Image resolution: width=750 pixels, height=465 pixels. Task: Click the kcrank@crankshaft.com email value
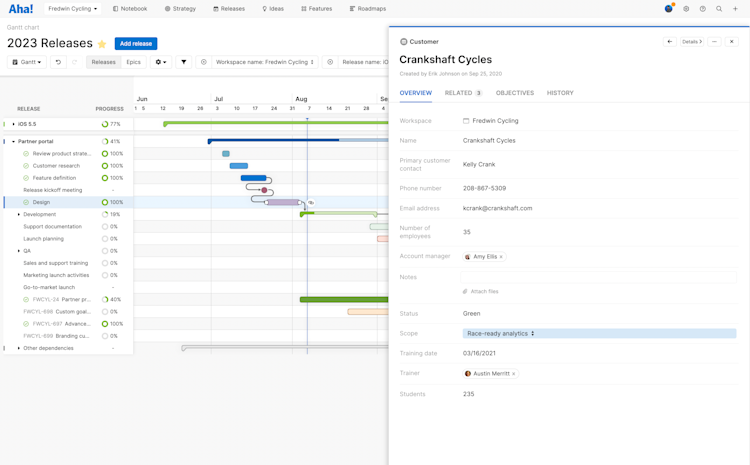(497, 208)
